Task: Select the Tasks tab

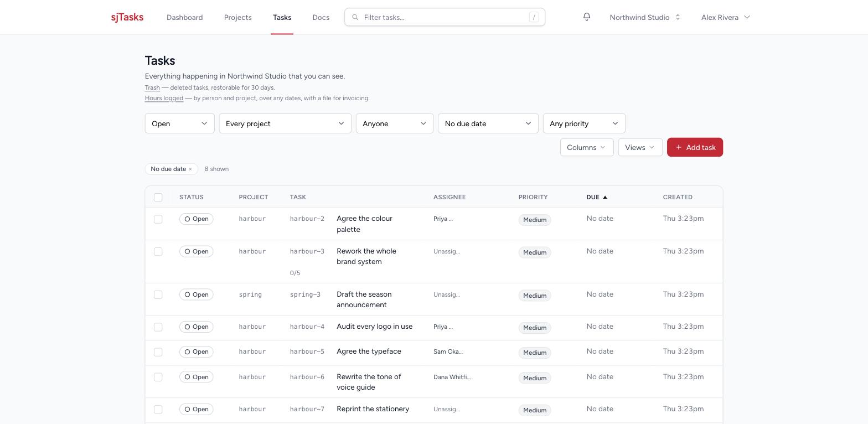Action: point(282,17)
